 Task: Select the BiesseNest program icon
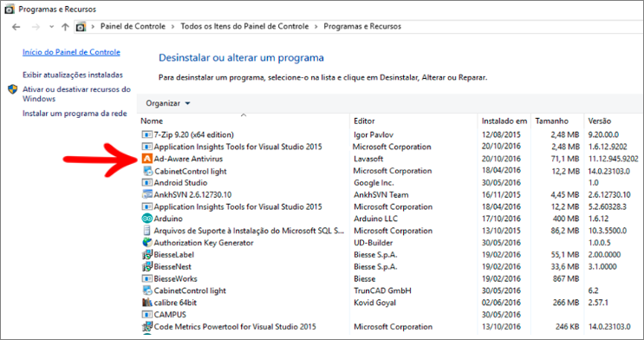[x=146, y=266]
